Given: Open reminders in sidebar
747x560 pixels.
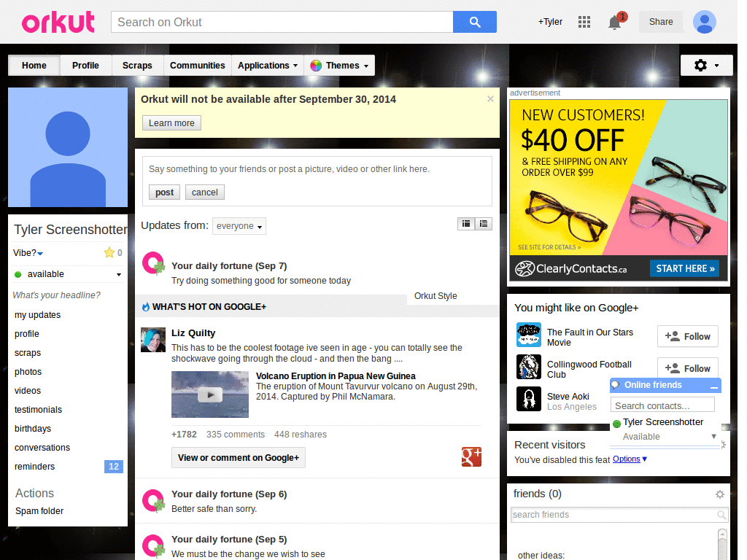Looking at the screenshot, I should 34,467.
